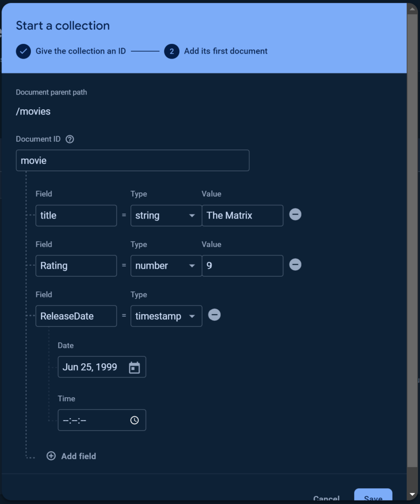Edit the Document ID input containing movie
This screenshot has width=420, height=504.
[132, 160]
